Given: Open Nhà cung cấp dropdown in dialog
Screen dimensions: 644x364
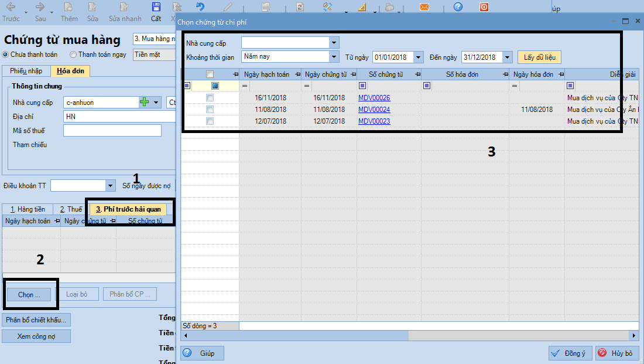Looking at the screenshot, I should (x=334, y=43).
